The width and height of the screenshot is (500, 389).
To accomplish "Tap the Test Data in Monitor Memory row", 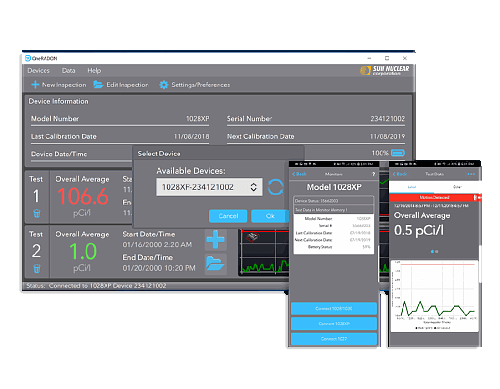I will 334,210.
